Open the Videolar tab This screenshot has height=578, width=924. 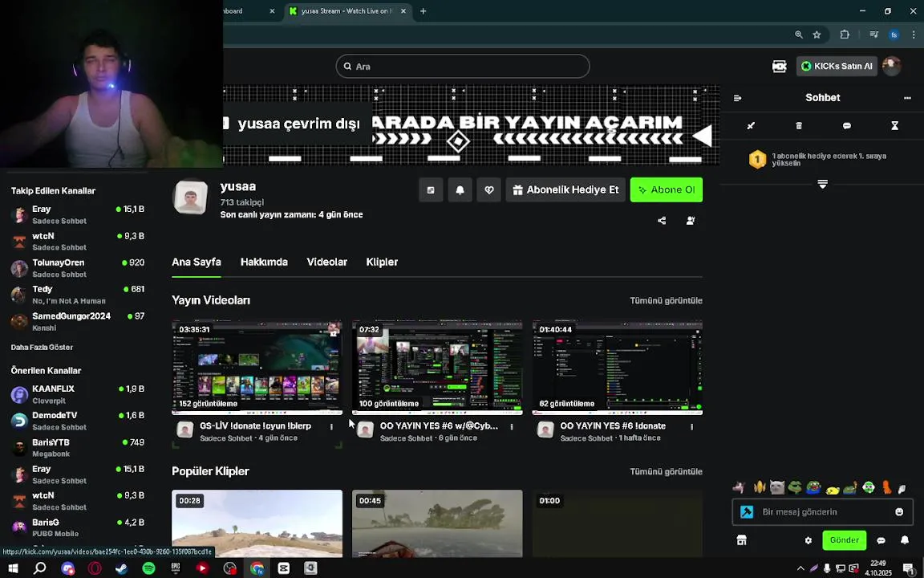point(327,262)
